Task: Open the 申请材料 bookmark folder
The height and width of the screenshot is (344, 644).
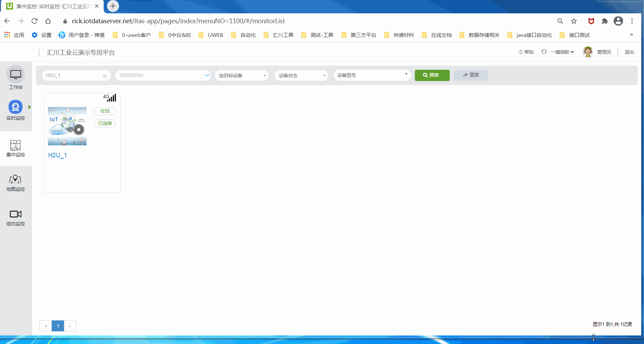Action: pos(399,35)
